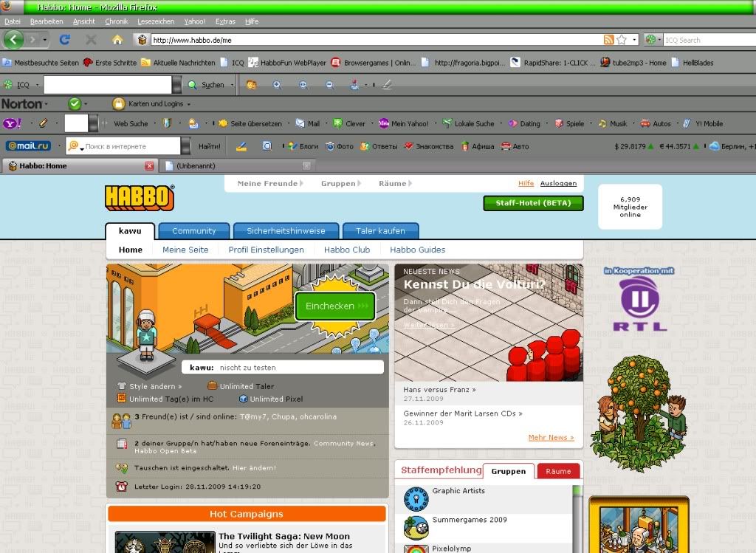Open Mehr News link

pyautogui.click(x=551, y=437)
